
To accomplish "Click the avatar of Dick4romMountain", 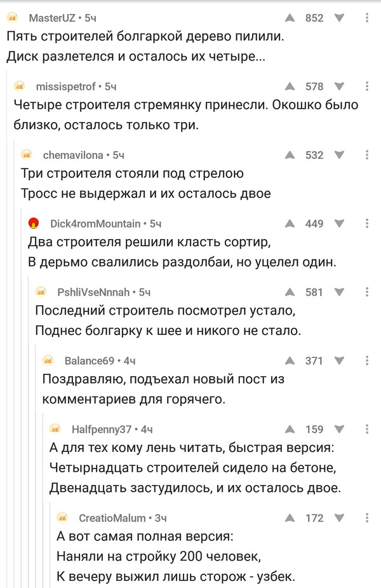I will [34, 224].
